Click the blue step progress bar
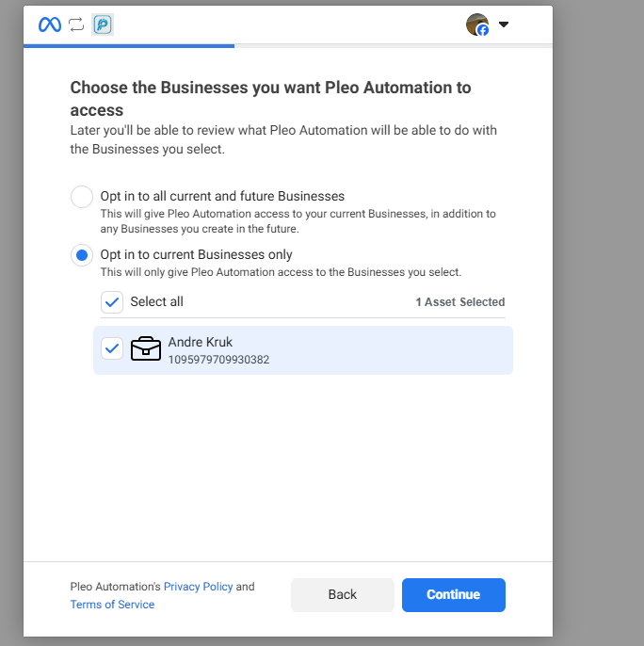Image resolution: width=644 pixels, height=646 pixels. (x=129, y=46)
